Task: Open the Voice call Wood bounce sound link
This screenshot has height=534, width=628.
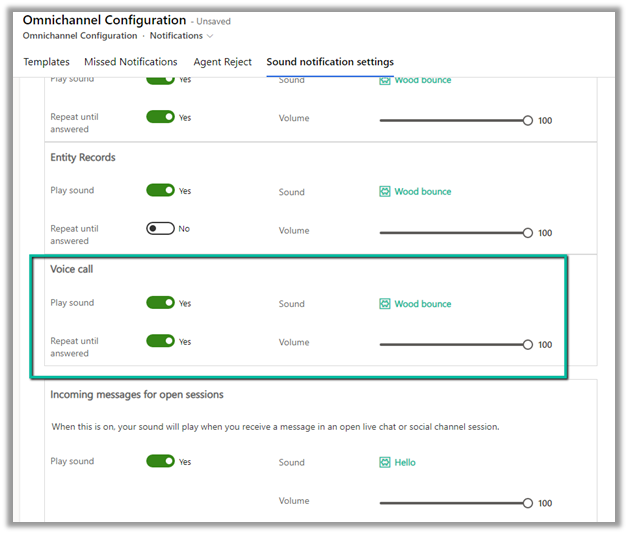Action: [422, 304]
